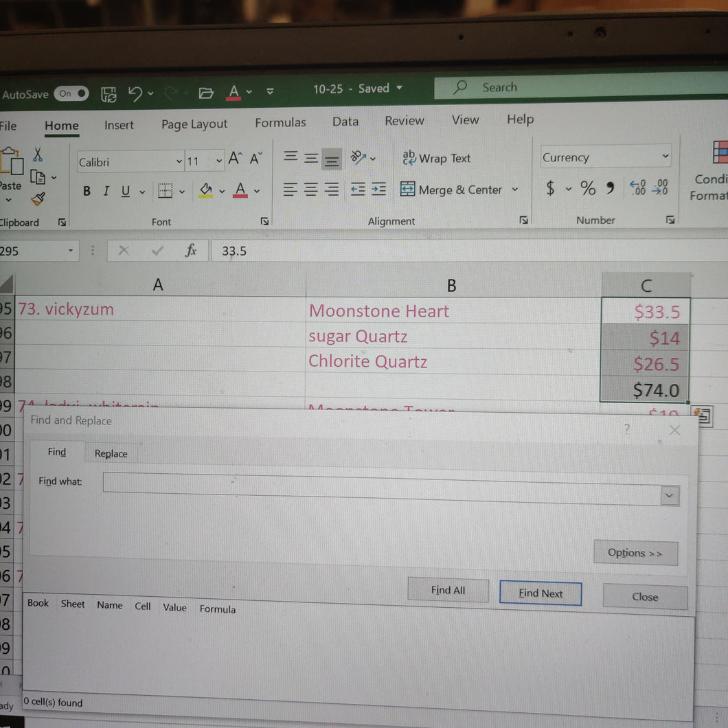Customize Quick Access Toolbar dropdown
This screenshot has height=728, width=728.
(x=270, y=91)
